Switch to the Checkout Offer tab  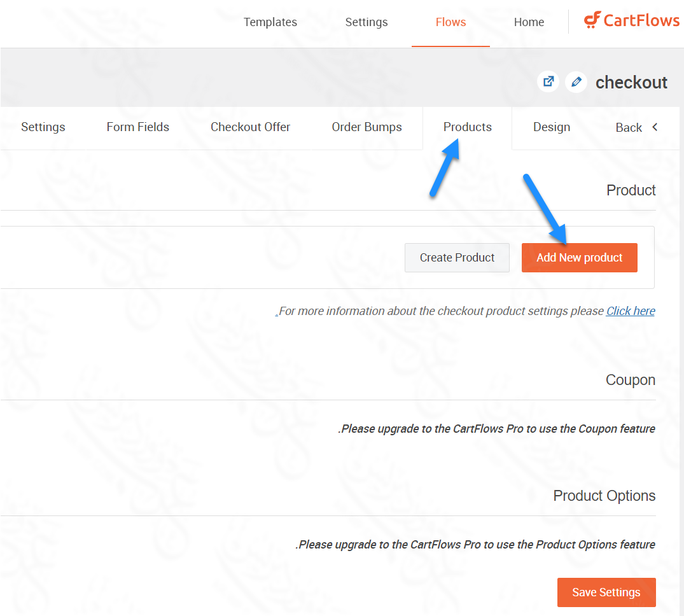250,127
